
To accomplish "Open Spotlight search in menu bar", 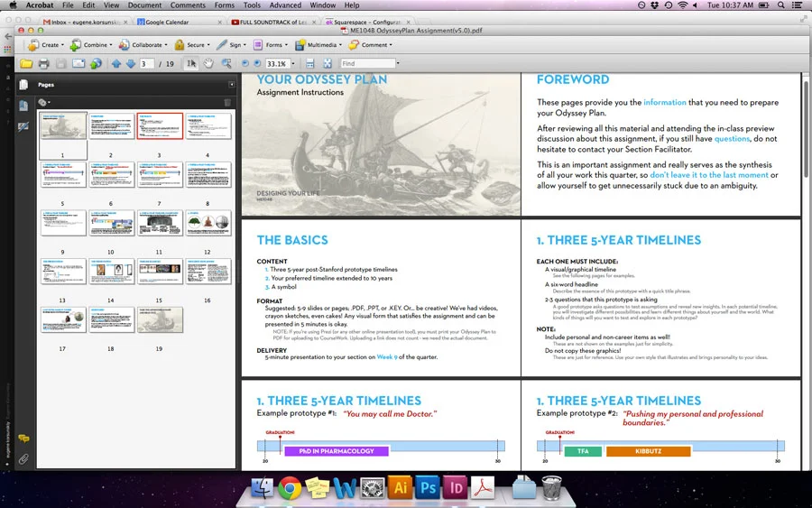I will click(780, 5).
